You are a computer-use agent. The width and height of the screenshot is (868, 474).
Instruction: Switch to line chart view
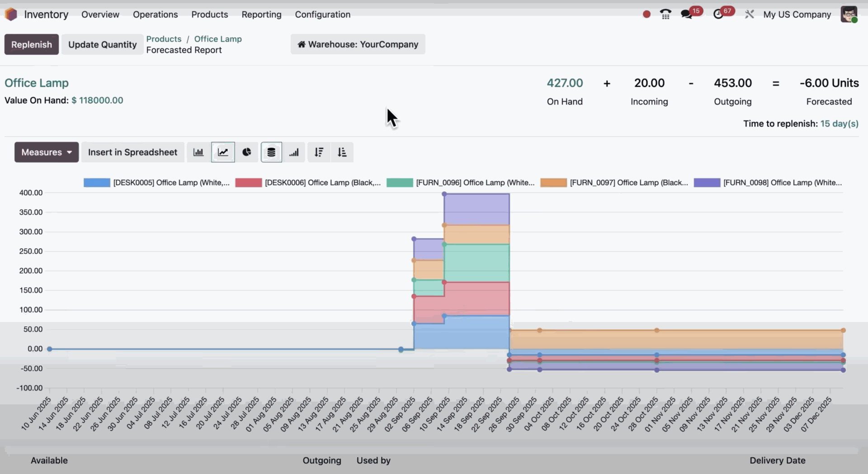click(x=223, y=152)
